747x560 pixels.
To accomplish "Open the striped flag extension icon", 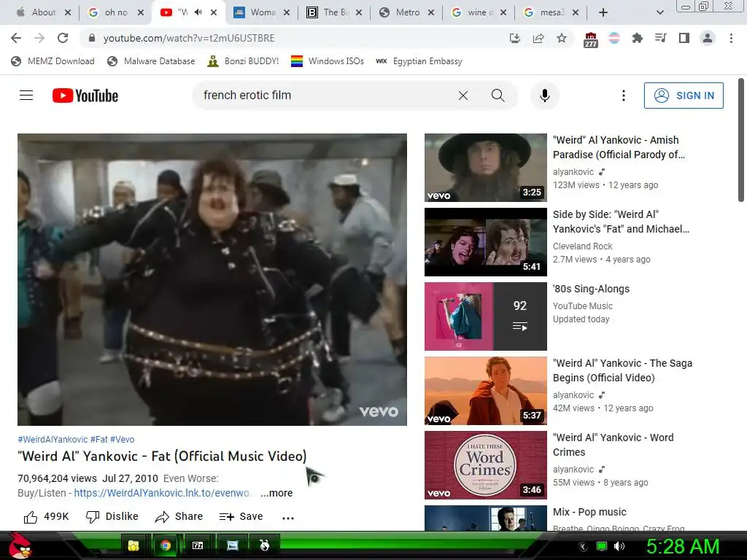I will point(614,38).
